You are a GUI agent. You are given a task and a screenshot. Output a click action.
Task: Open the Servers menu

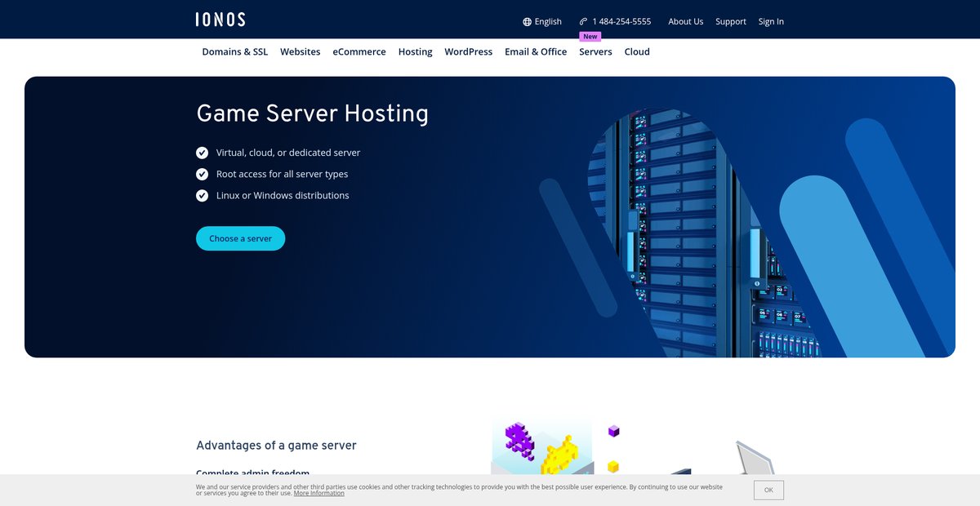point(595,51)
